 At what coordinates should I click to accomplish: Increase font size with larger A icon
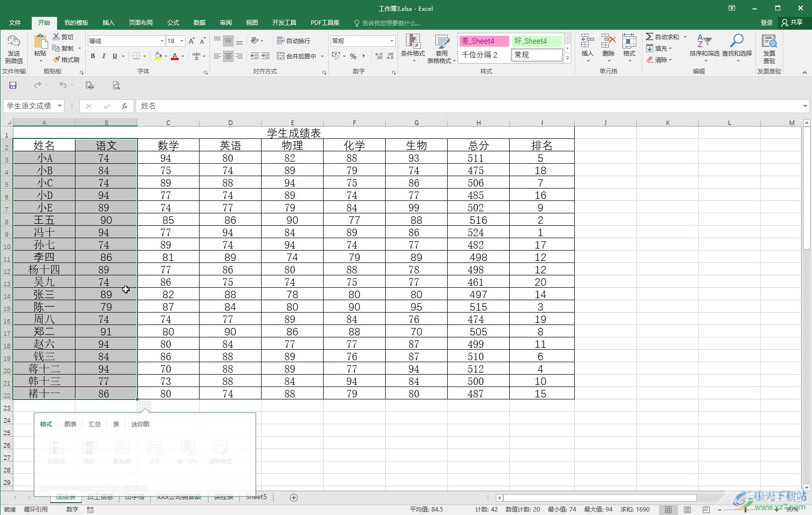192,41
